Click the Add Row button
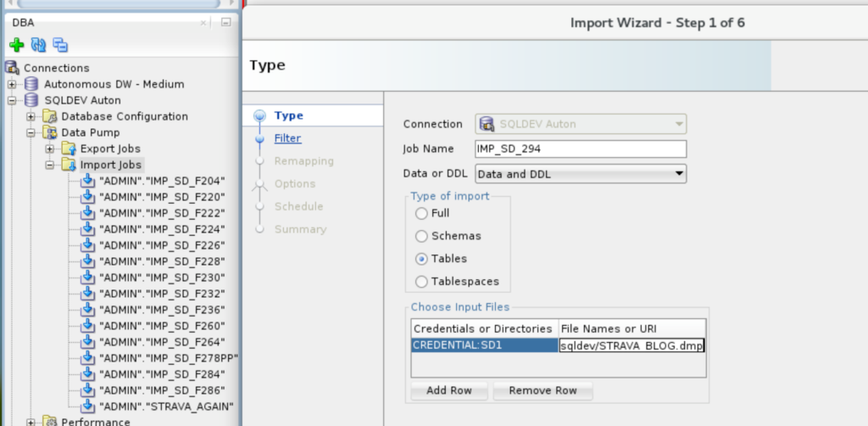 (x=449, y=390)
